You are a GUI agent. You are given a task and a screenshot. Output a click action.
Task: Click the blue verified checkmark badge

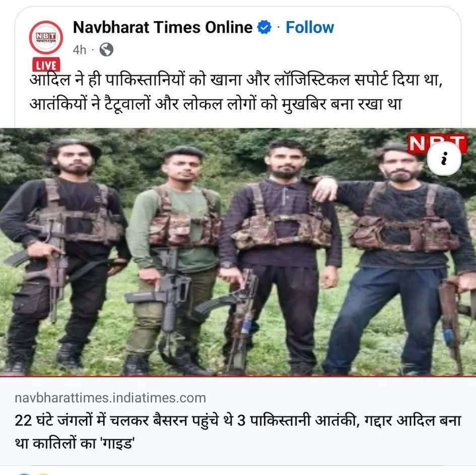(264, 27)
